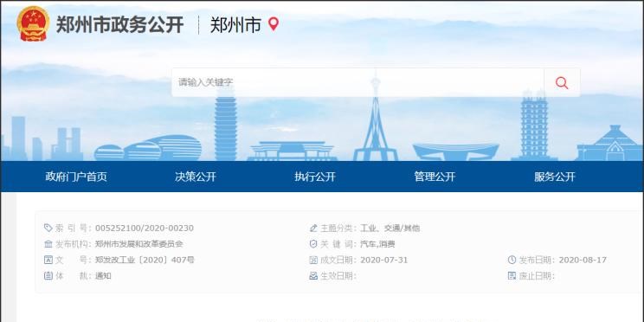Click the magnifier search button
The height and width of the screenshot is (322, 644).
point(562,82)
